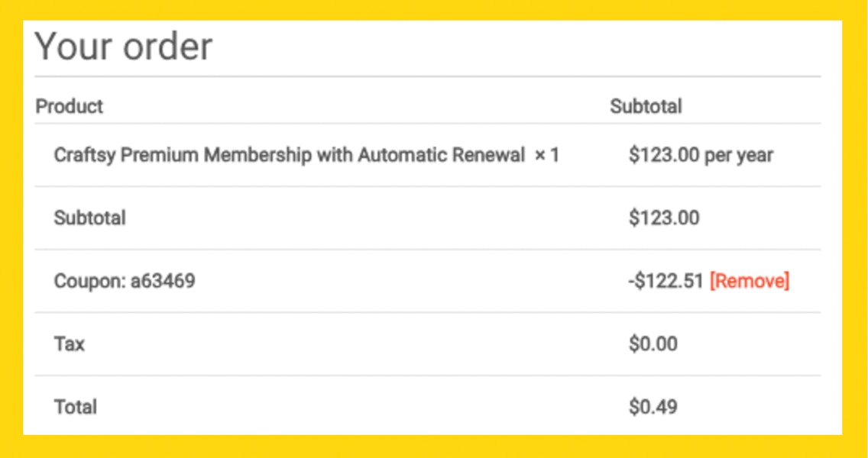Click the per year text beside price
868x458 pixels.
click(738, 156)
